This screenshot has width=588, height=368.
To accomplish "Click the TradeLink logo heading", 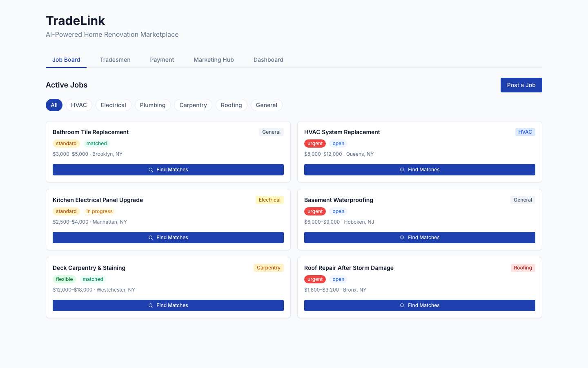I will point(76,20).
